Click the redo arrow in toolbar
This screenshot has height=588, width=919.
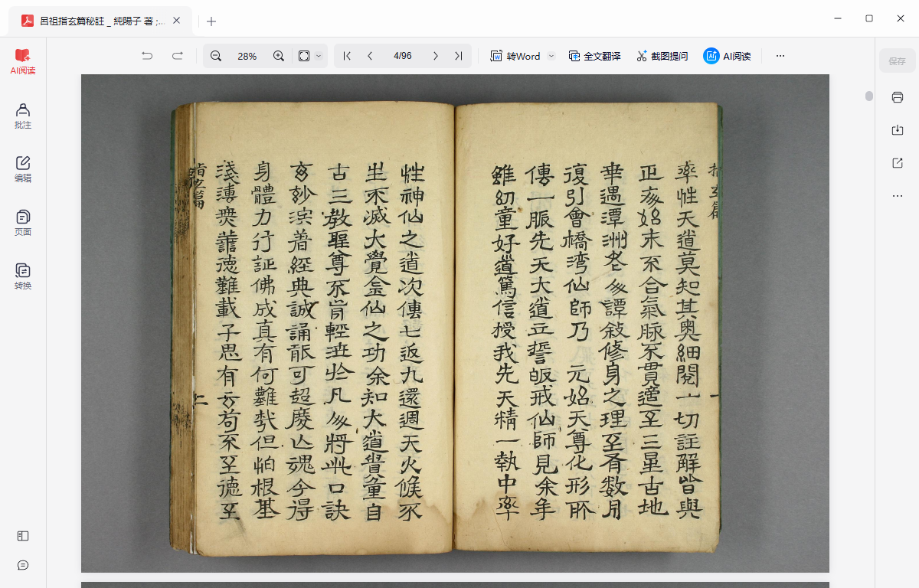point(178,56)
